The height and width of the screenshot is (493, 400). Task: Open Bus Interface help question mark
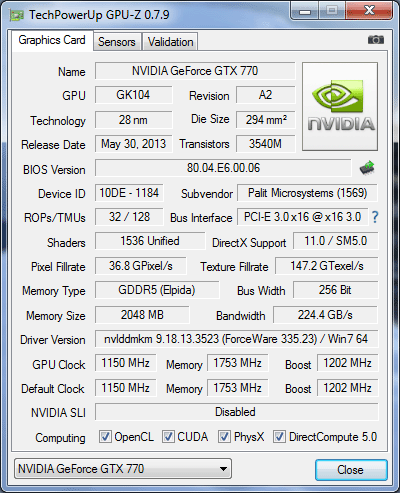pyautogui.click(x=375, y=217)
